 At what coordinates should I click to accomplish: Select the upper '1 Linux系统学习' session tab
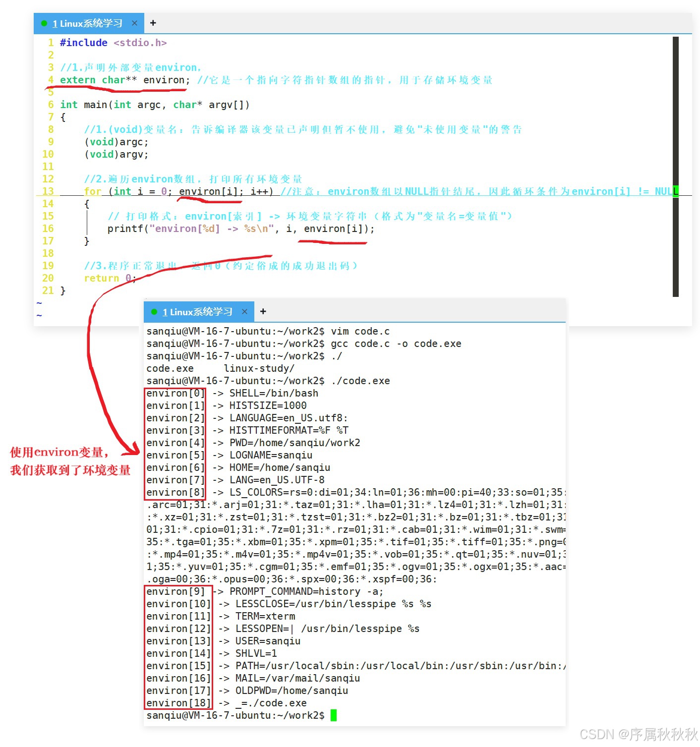pos(89,23)
